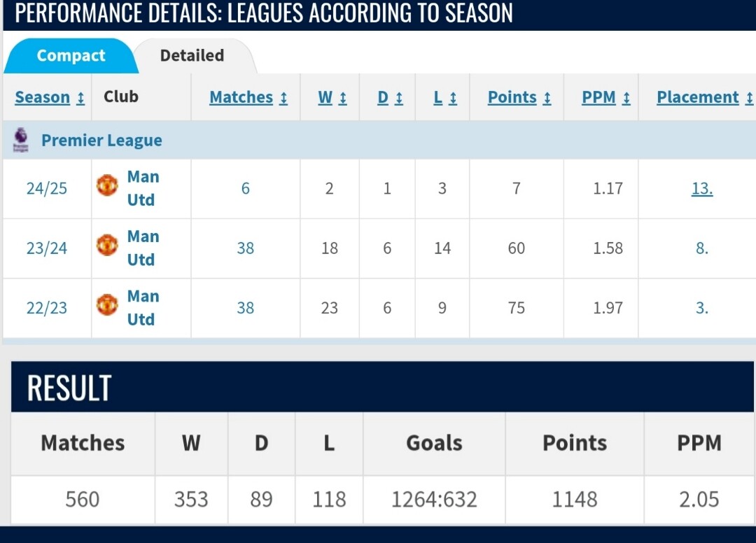Click sort arrow icon next to Points

pyautogui.click(x=547, y=98)
